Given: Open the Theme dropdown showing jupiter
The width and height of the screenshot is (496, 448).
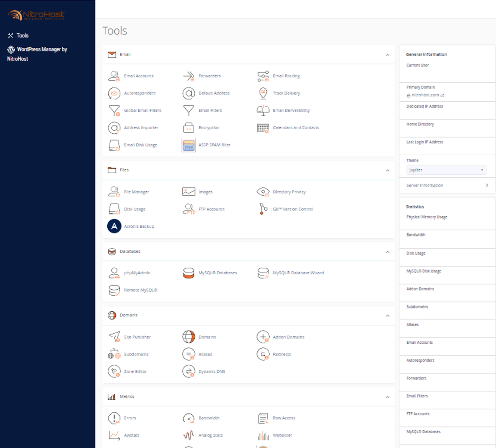Looking at the screenshot, I should pyautogui.click(x=446, y=170).
